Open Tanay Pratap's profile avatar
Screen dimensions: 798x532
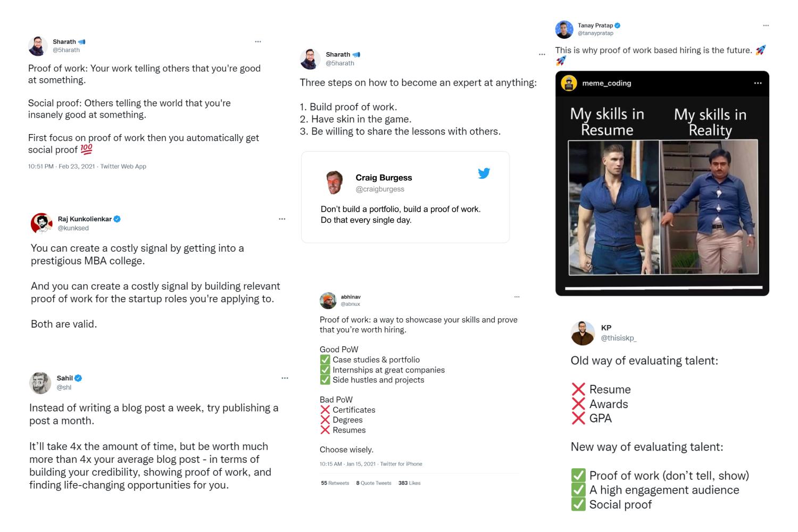(564, 29)
